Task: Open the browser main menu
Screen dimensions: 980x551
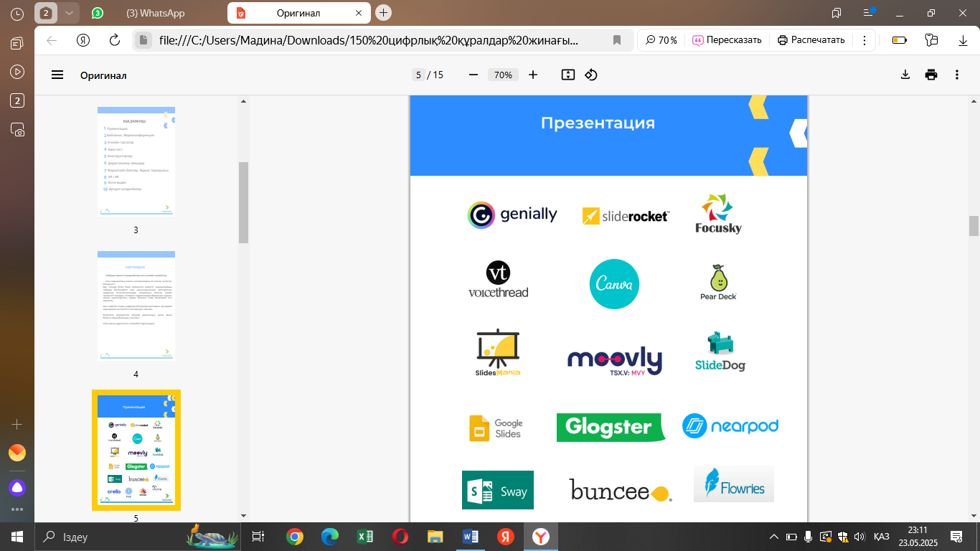Action: coord(869,13)
